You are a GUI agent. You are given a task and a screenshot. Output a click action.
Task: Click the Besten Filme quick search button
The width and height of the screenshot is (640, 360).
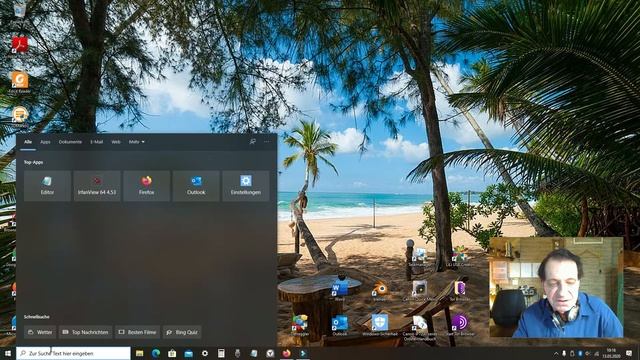tap(138, 332)
